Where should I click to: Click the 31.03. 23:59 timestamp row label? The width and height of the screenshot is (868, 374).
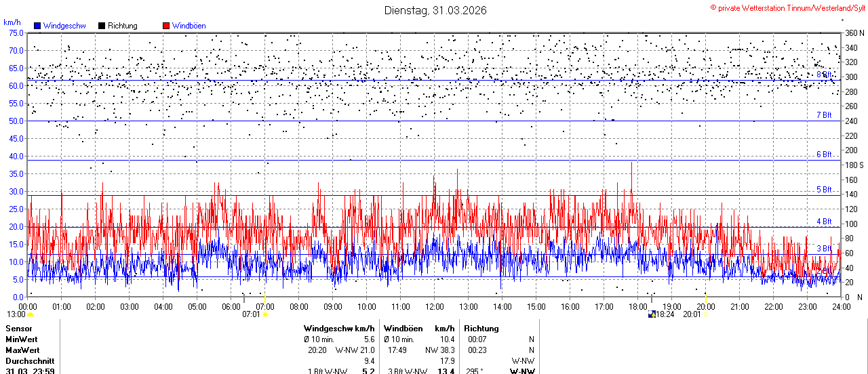[x=30, y=371]
